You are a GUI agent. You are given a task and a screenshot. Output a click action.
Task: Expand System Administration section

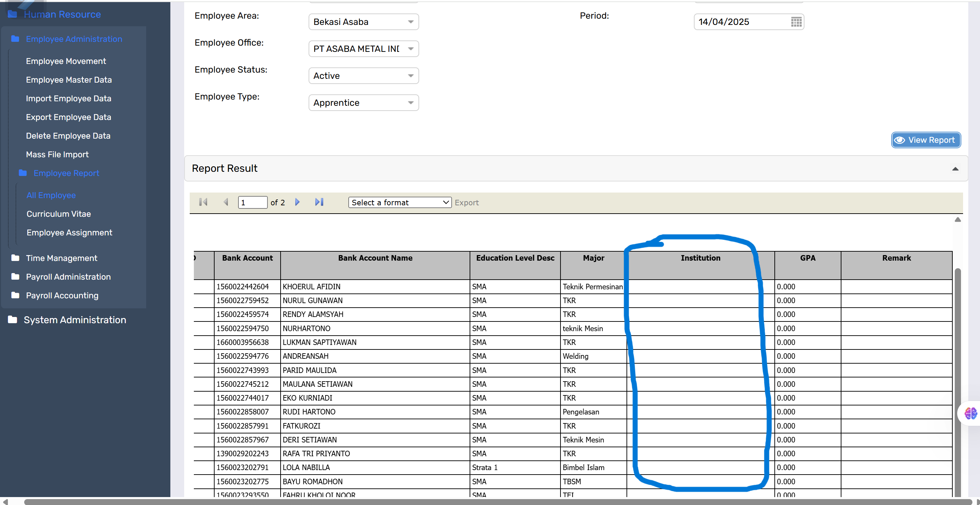point(75,320)
